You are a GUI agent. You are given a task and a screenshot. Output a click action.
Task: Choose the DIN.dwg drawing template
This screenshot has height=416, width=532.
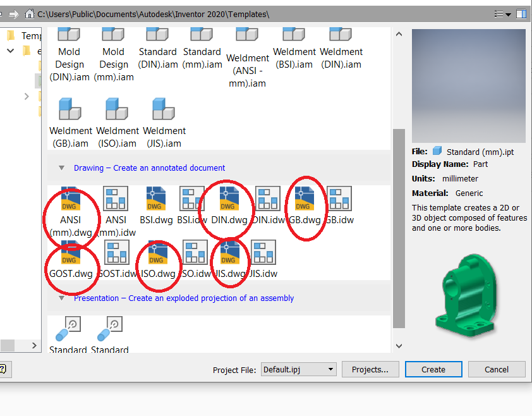pyautogui.click(x=229, y=205)
